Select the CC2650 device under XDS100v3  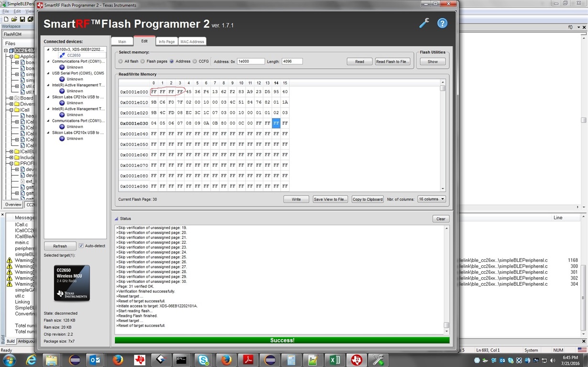(74, 55)
